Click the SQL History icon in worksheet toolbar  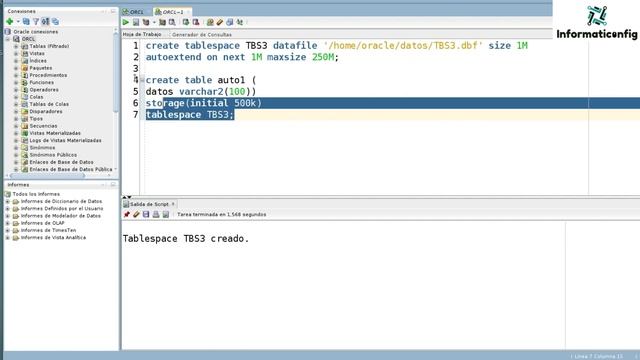230,22
